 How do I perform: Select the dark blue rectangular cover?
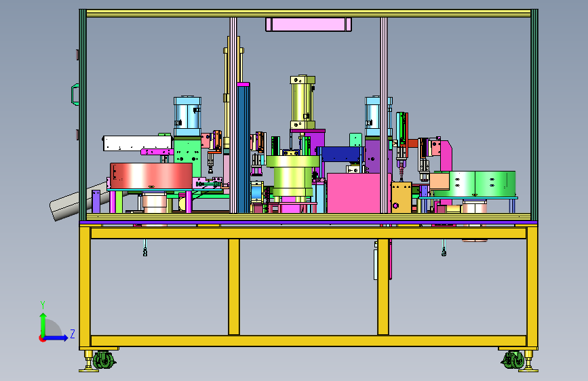340,154
